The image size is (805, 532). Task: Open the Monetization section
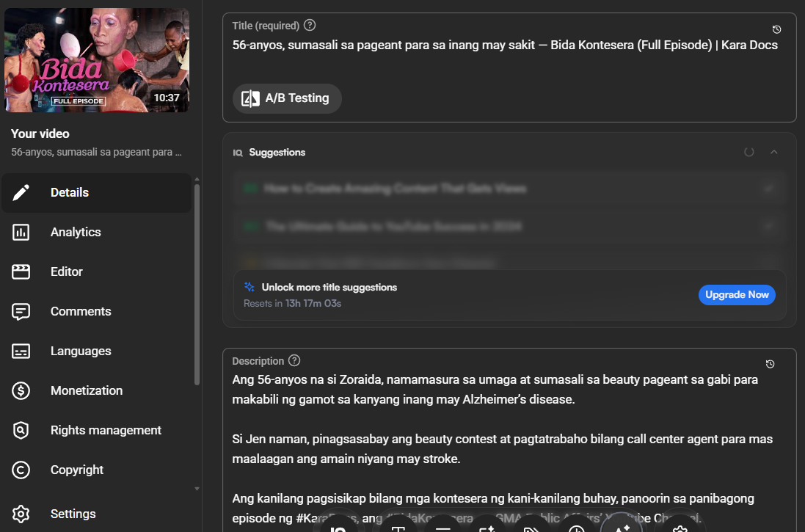click(x=97, y=390)
